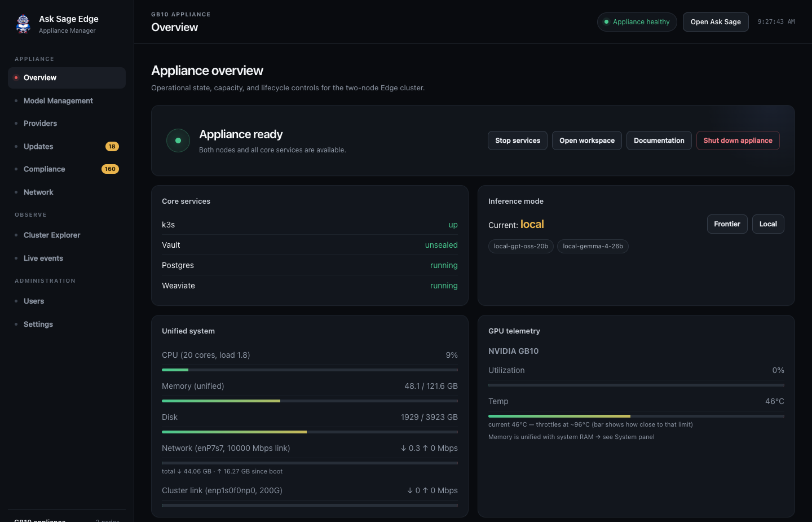The width and height of the screenshot is (812, 522).
Task: Click the 46°C temperature value
Action: 774,401
